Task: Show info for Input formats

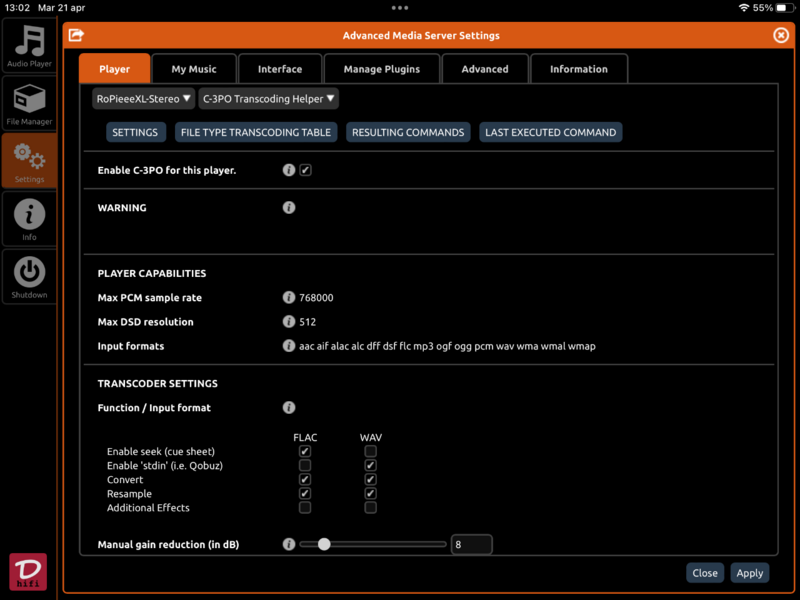Action: (289, 346)
